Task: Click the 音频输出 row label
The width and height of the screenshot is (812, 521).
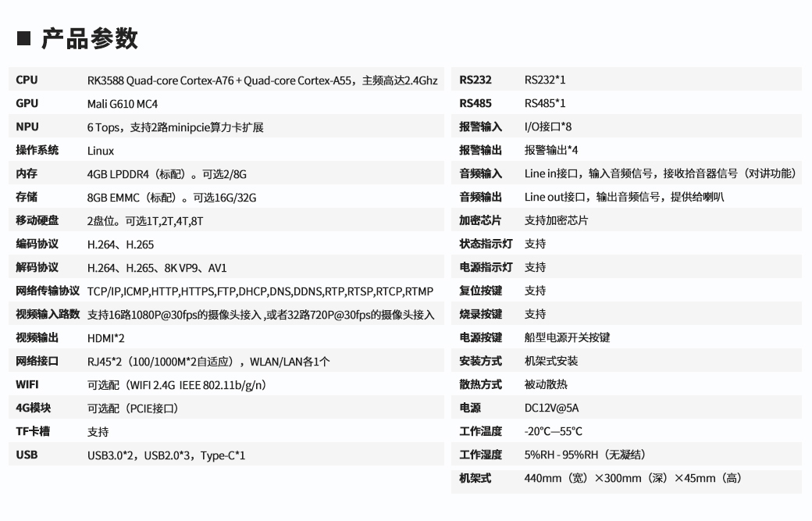Action: 480,197
